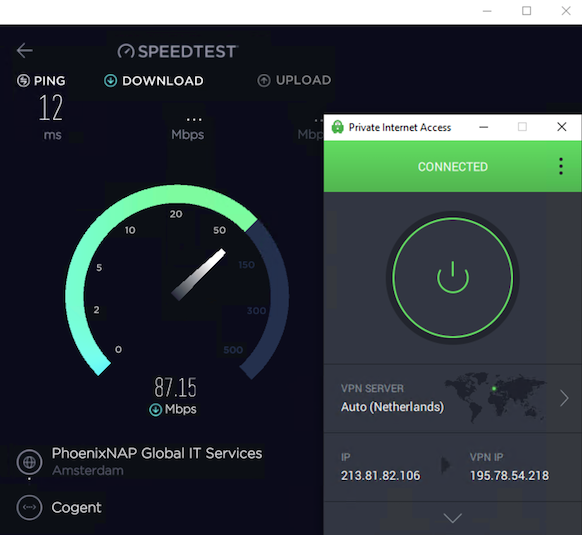The height and width of the screenshot is (535, 582).
Task: Click PhoenixNAP Global IT Services server name
Action: coord(157,453)
